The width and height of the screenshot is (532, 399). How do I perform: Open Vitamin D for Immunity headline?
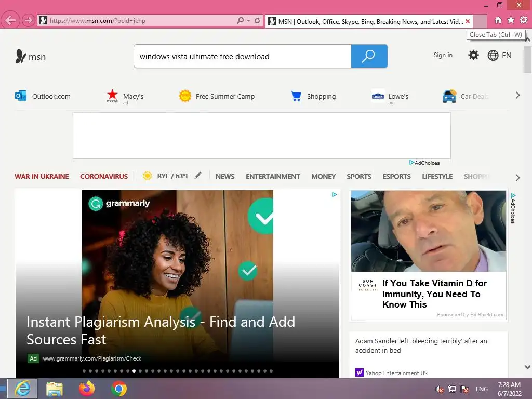tap(434, 294)
